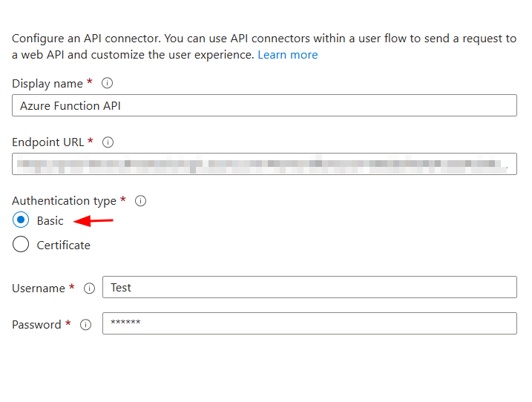Show the Username field info icon

point(89,289)
